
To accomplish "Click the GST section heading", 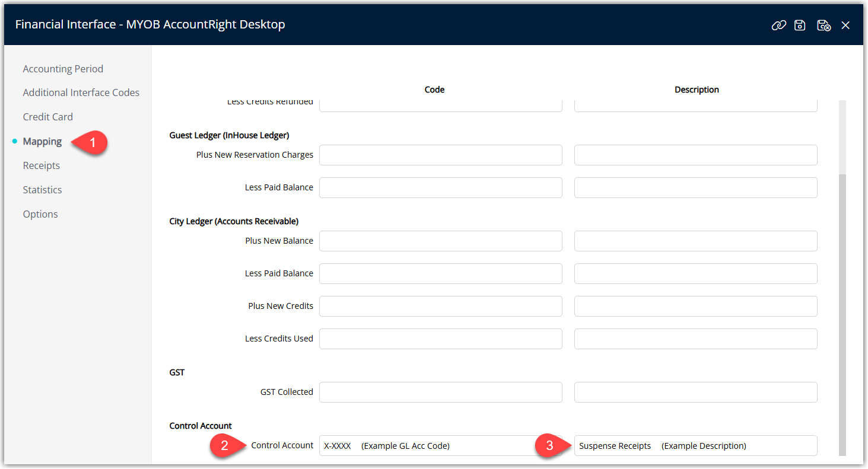I will click(177, 372).
